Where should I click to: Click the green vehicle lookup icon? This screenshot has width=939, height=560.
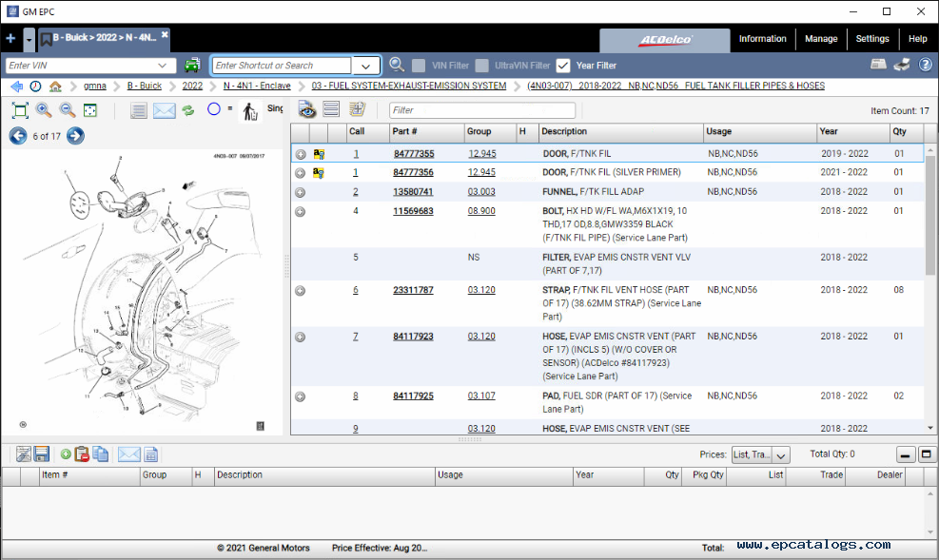[x=192, y=66]
